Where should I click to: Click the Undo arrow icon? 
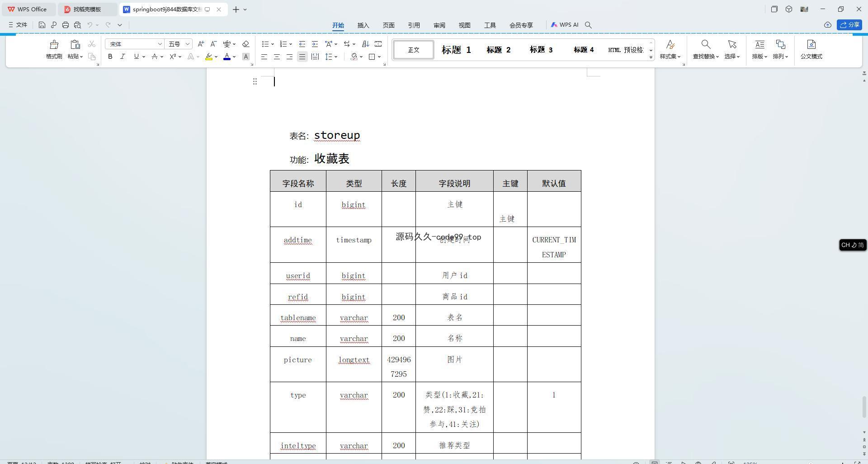tap(90, 25)
